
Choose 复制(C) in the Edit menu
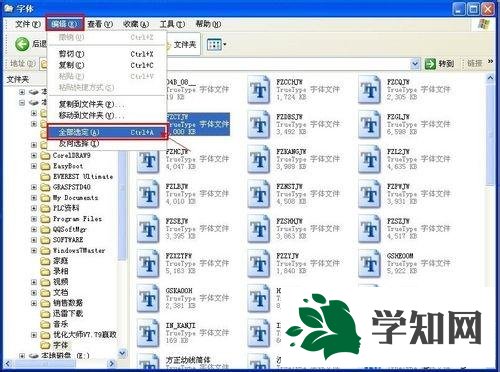pyautogui.click(x=107, y=65)
